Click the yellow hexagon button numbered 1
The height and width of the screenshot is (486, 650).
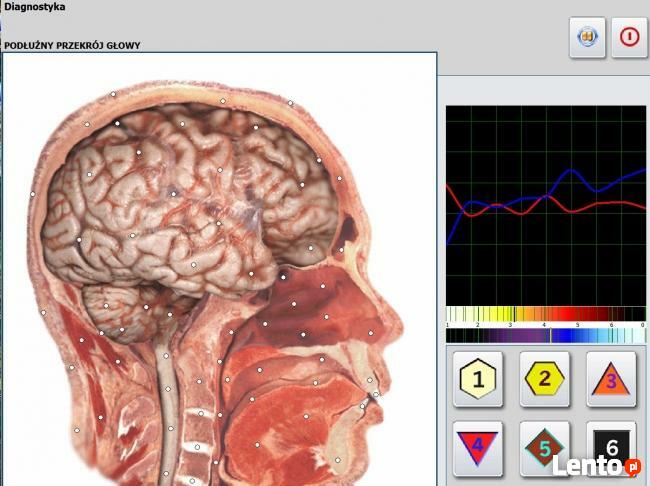tap(478, 379)
